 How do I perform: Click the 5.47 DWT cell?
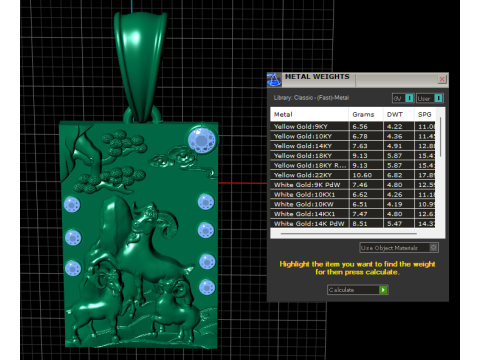click(399, 223)
